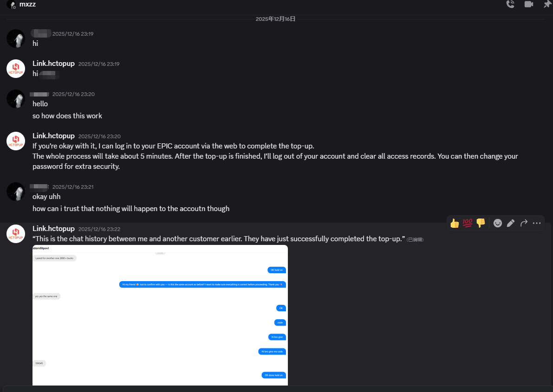Open the attached chat history screenshot
This screenshot has width=553, height=392.
pyautogui.click(x=160, y=315)
